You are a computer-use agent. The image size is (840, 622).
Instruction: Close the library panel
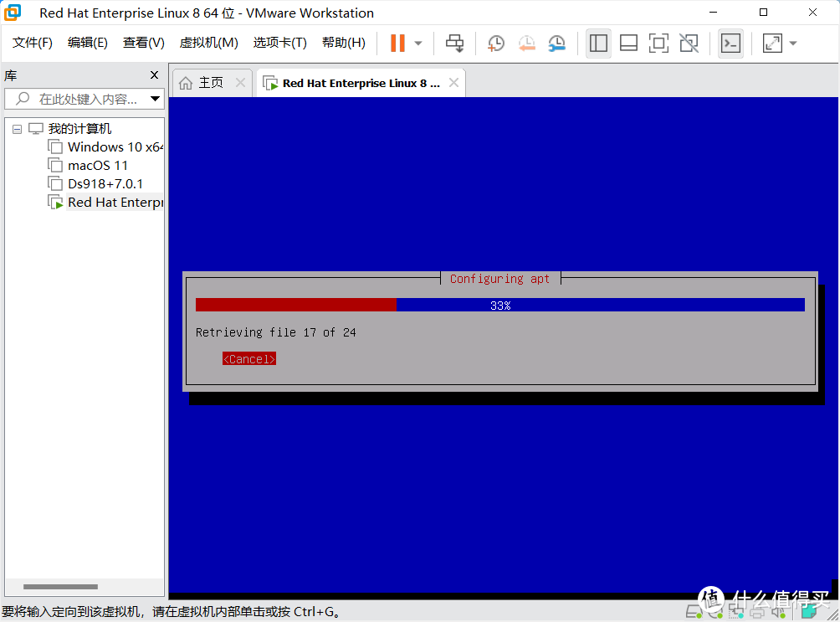tap(154, 75)
